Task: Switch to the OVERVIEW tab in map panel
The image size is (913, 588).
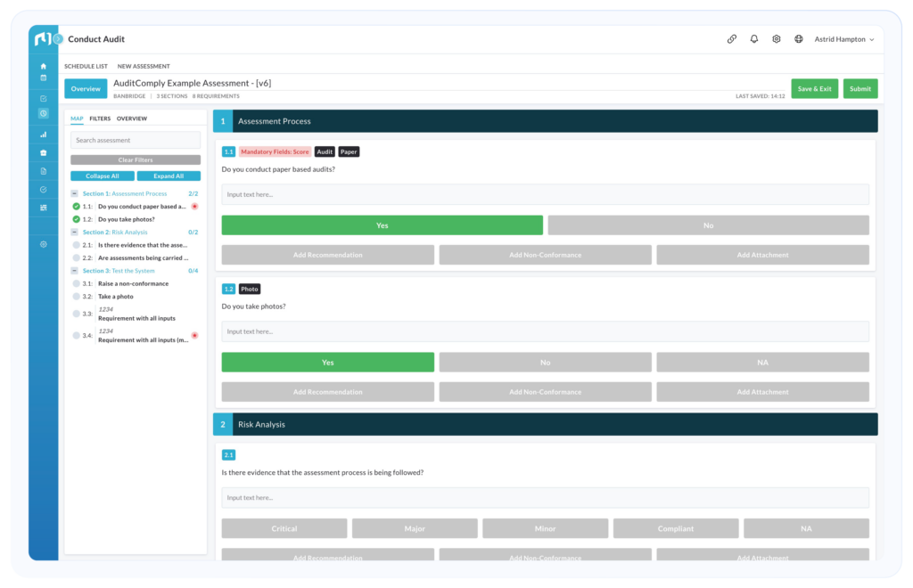Action: tap(132, 118)
